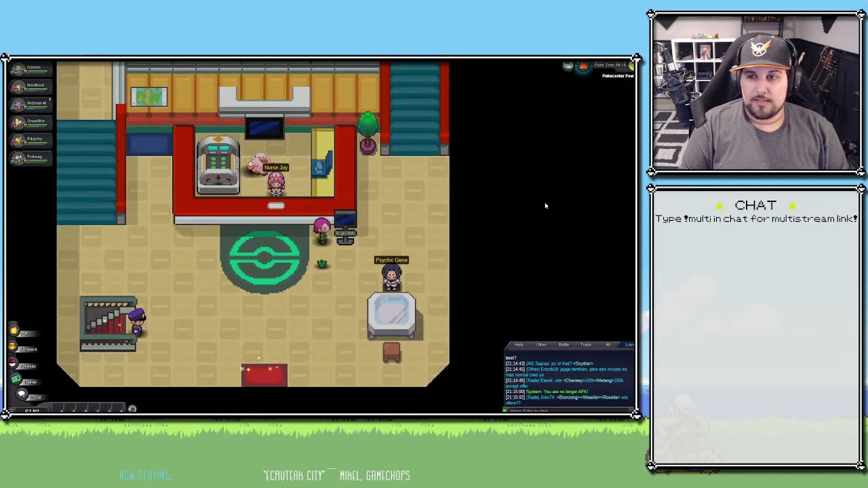Click the PC terminal beside the counter
The image size is (868, 488).
[x=345, y=228]
